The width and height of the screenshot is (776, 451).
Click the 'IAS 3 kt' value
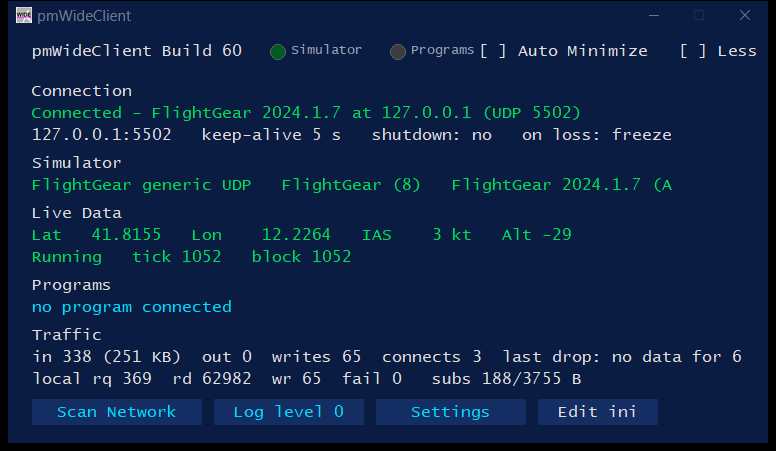click(416, 235)
